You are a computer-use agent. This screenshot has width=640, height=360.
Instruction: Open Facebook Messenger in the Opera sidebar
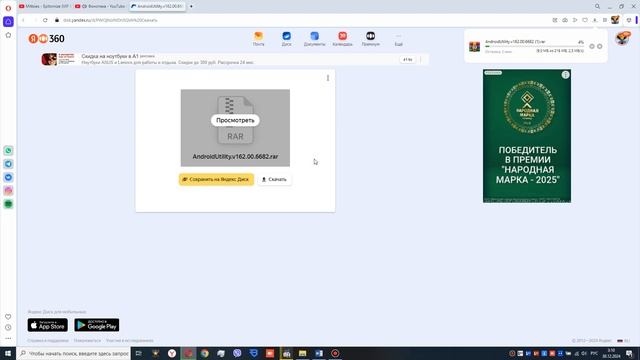8,177
